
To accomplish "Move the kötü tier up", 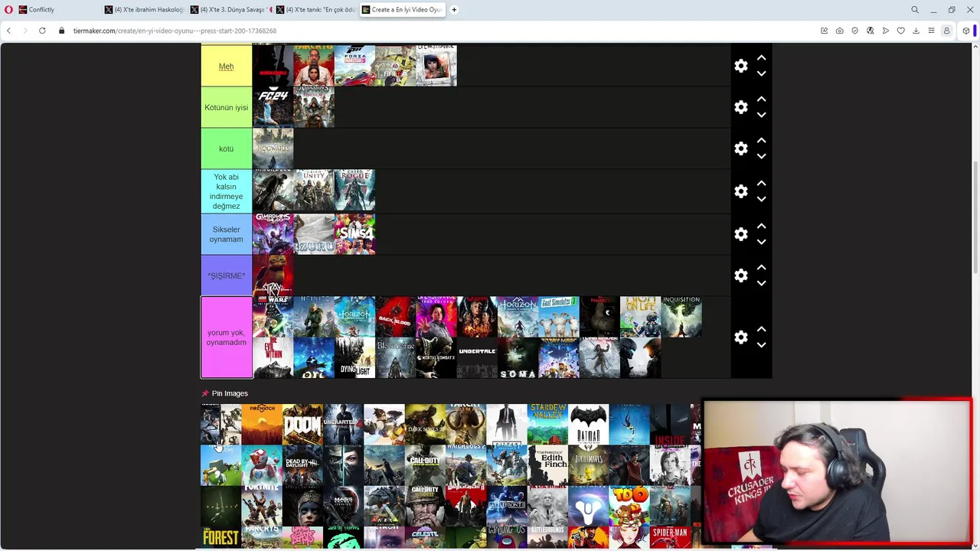I will (x=761, y=141).
